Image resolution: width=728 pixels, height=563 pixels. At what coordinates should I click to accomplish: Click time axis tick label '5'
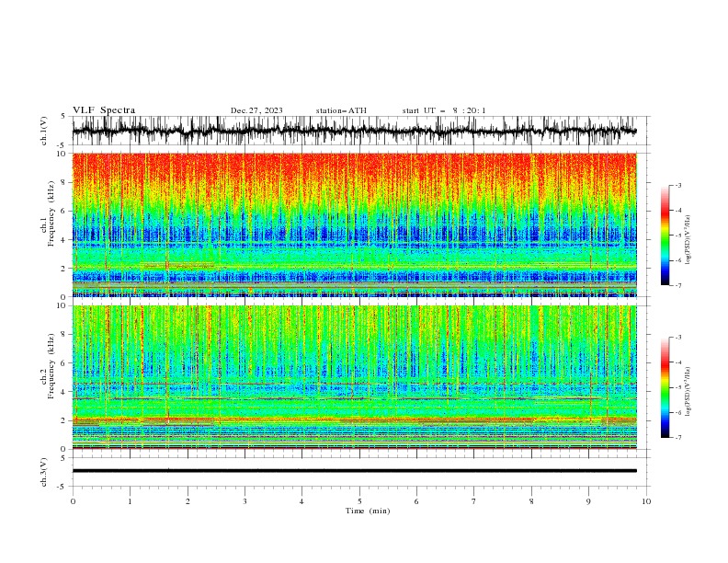pos(359,501)
